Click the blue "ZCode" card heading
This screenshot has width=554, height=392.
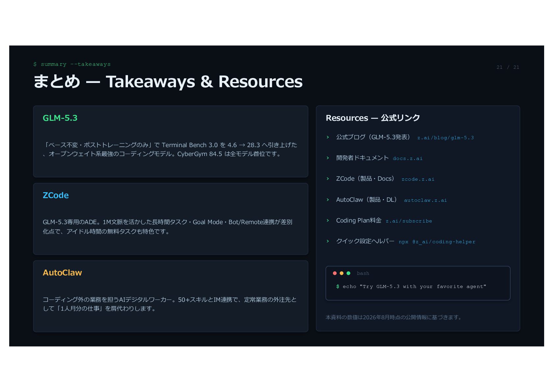click(56, 195)
